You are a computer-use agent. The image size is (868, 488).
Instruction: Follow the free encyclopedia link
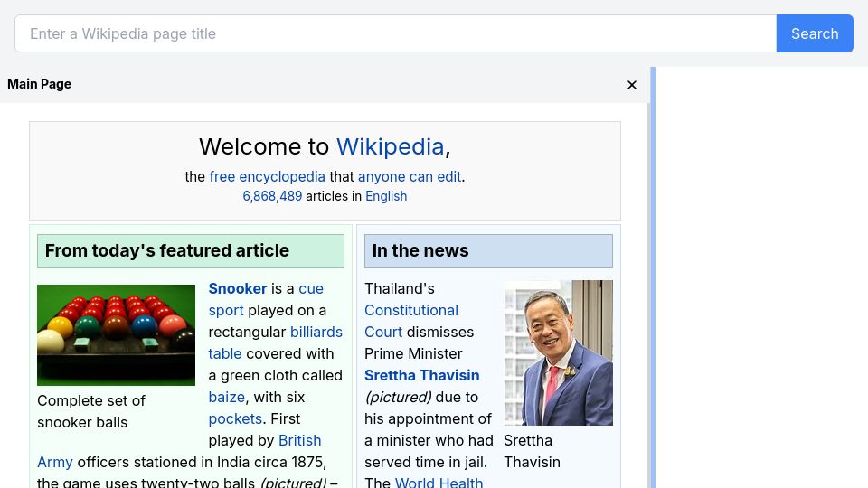pos(268,176)
